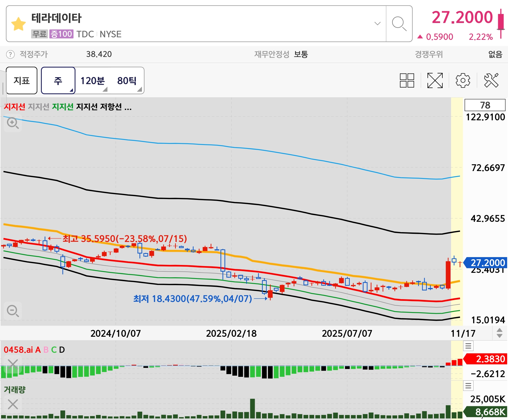Image resolution: width=508 pixels, height=420 pixels.
Task: Click the gray 지지선 legend label
Action: (x=39, y=107)
